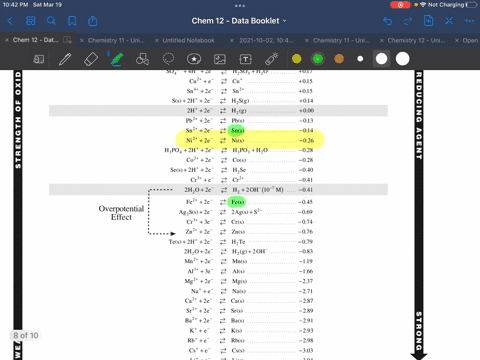Image resolution: width=480 pixels, height=360 pixels.
Task: Tap the green-highlighted Fe(s) entry
Action: click(237, 202)
